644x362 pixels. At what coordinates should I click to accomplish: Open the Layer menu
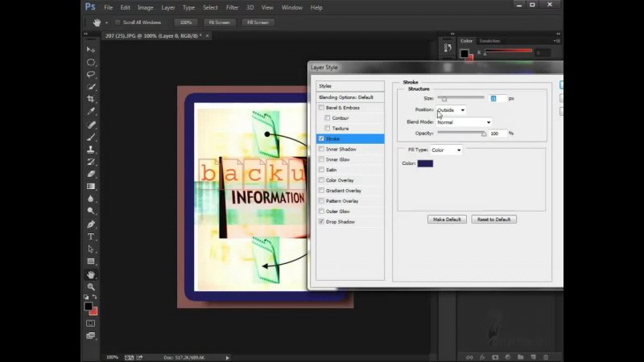coord(167,7)
